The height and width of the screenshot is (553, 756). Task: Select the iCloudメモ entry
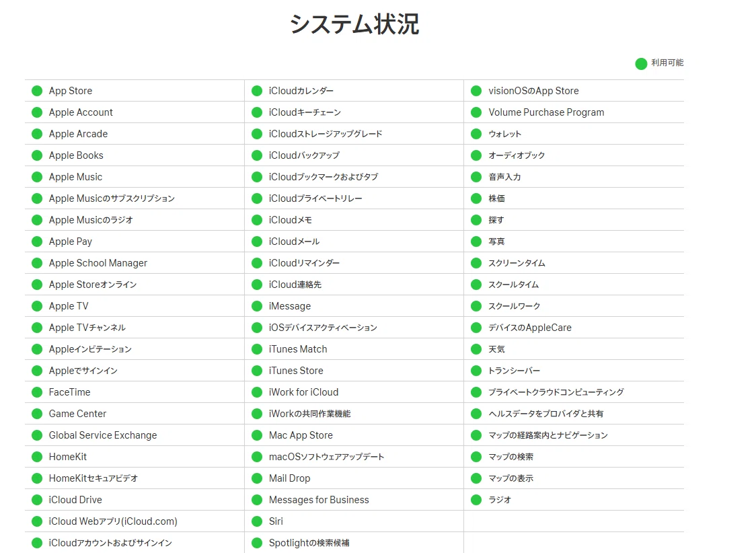pyautogui.click(x=291, y=221)
